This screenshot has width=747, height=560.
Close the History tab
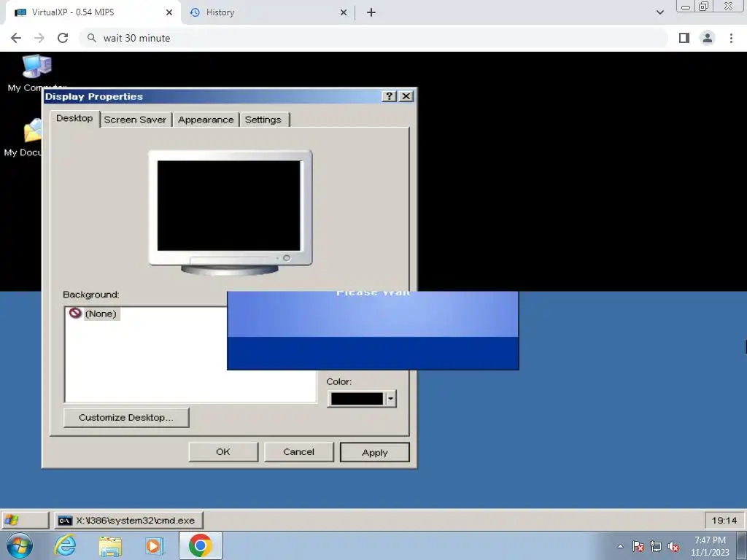[x=344, y=12]
